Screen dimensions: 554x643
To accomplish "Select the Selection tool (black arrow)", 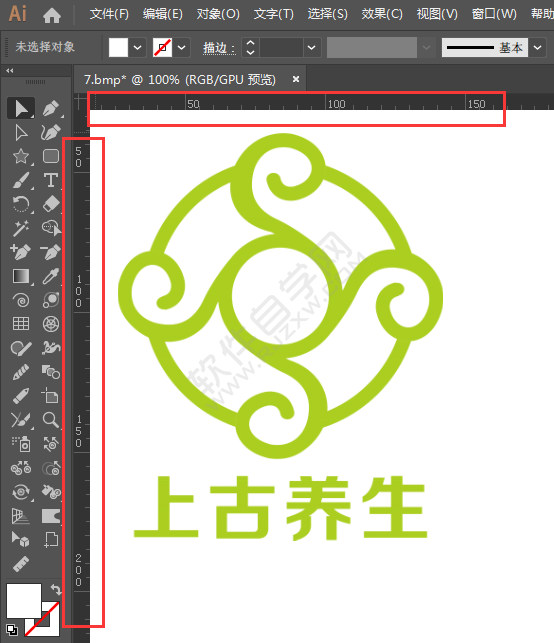I will 21,108.
